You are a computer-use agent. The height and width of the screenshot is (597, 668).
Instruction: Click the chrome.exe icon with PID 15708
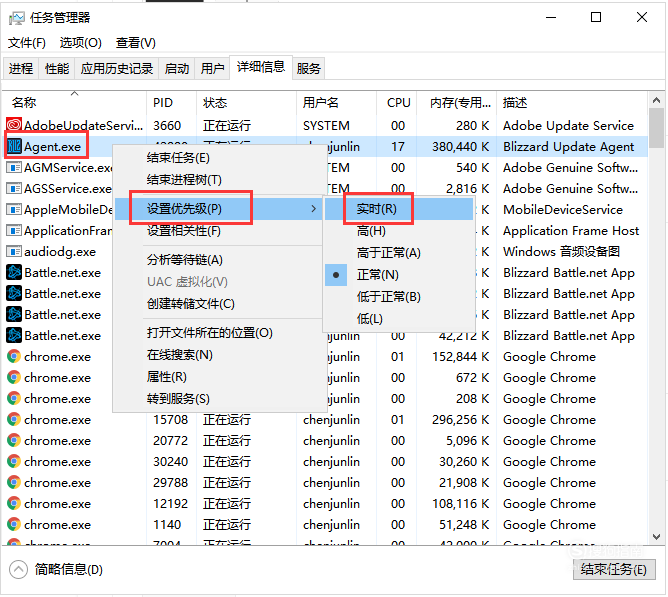[x=14, y=419]
